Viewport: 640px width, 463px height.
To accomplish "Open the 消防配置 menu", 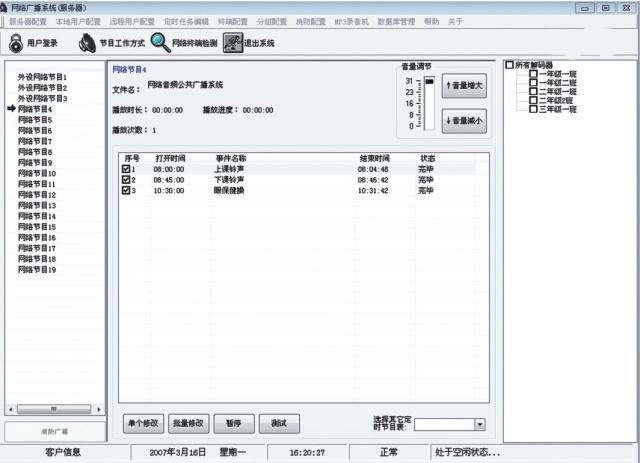I will (311, 22).
